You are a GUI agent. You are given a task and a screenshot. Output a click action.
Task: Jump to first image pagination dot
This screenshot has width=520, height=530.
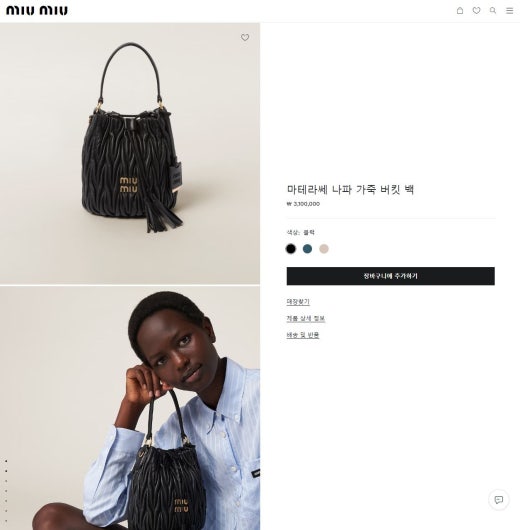[x=6, y=461]
